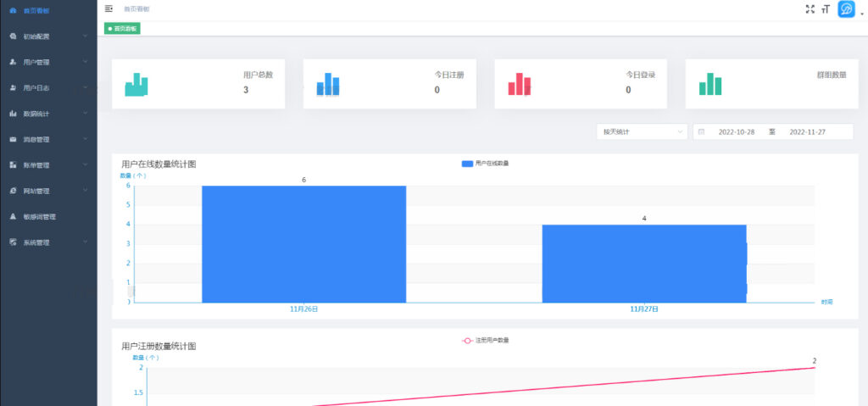Open the font size adjustment icon

tap(825, 9)
